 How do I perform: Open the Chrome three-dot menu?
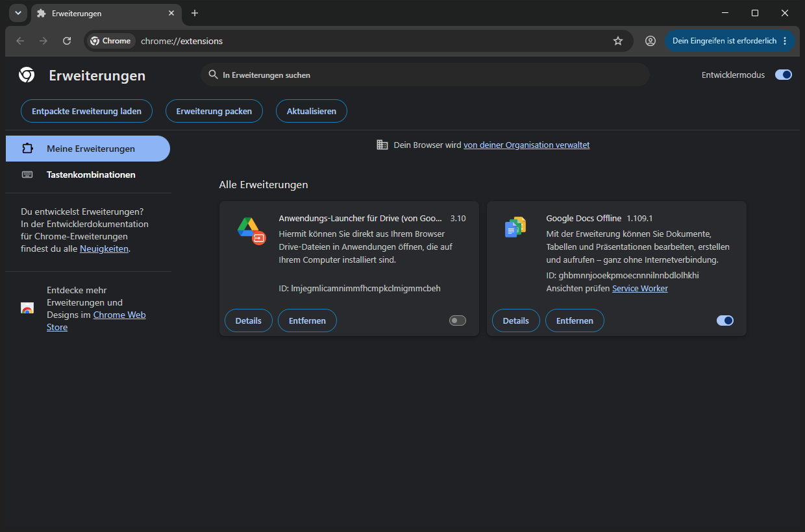pyautogui.click(x=785, y=41)
